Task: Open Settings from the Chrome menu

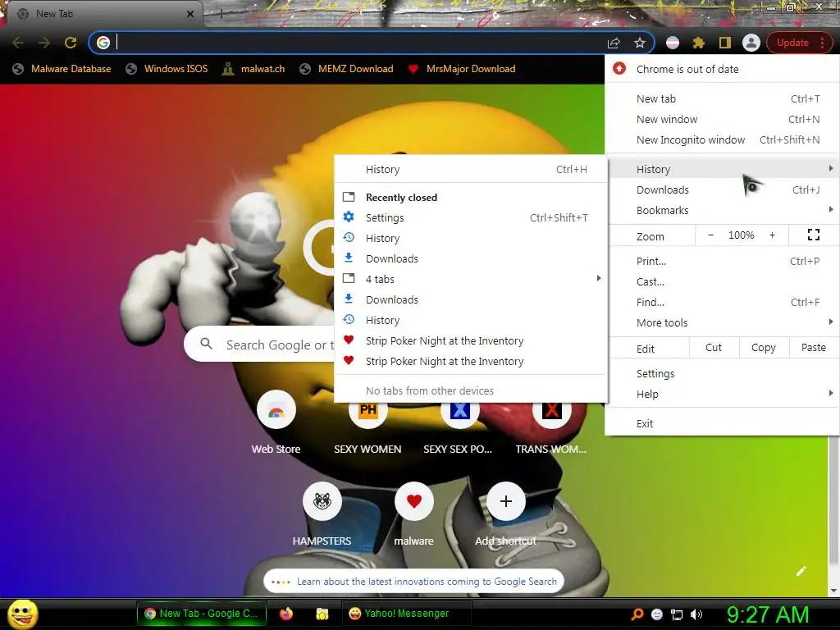Action: coord(722,373)
